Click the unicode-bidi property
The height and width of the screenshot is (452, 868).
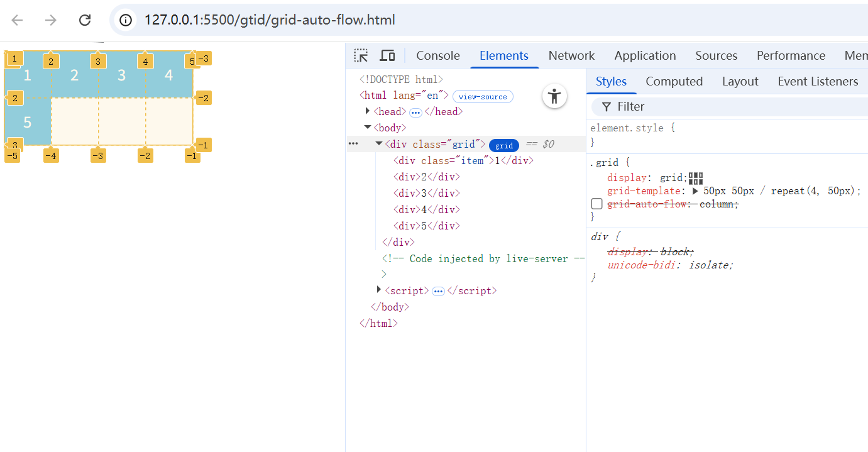642,265
